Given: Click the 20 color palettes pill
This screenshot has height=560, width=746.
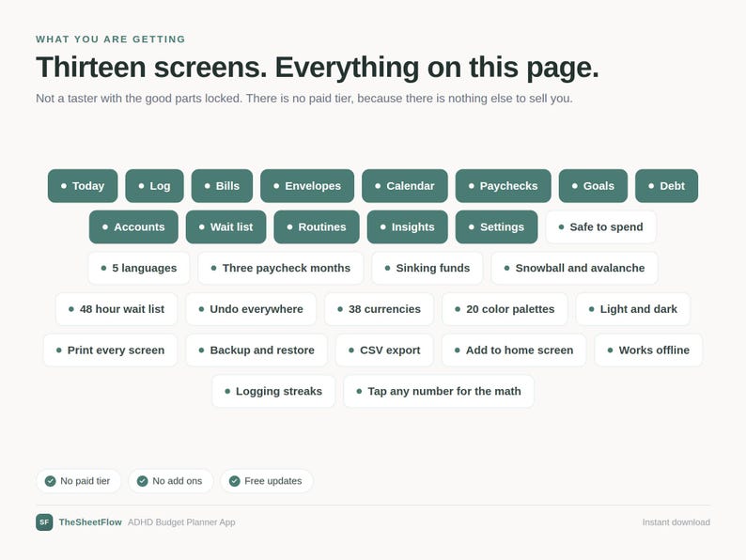Looking at the screenshot, I should 505,309.
